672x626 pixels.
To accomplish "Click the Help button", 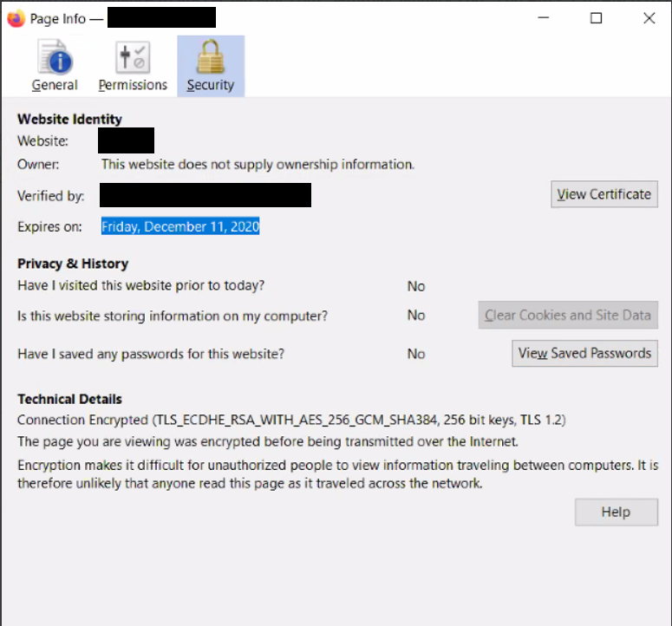I will click(x=617, y=512).
